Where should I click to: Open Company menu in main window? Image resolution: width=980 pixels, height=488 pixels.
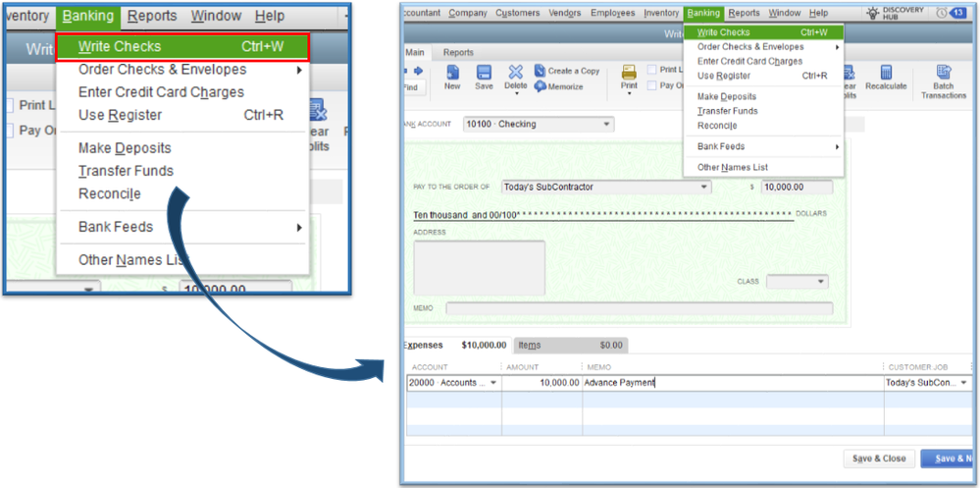point(468,13)
